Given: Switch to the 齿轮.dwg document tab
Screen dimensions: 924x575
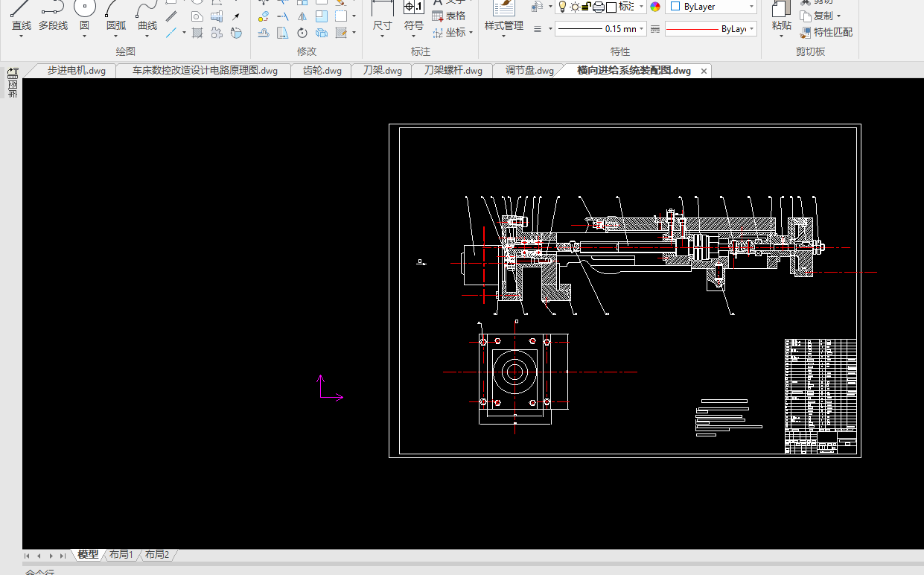Looking at the screenshot, I should 322,71.
